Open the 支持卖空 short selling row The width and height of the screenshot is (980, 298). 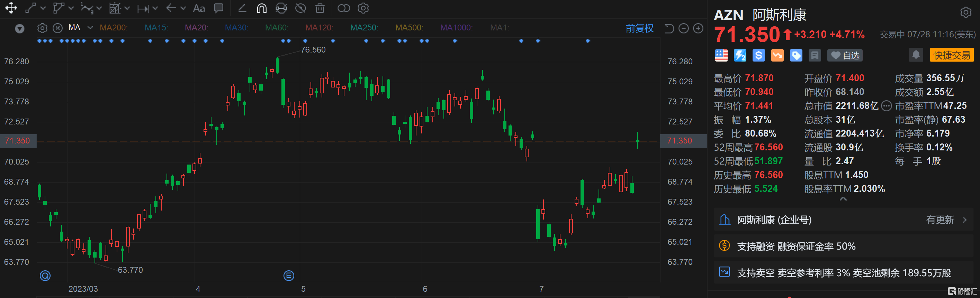point(843,272)
